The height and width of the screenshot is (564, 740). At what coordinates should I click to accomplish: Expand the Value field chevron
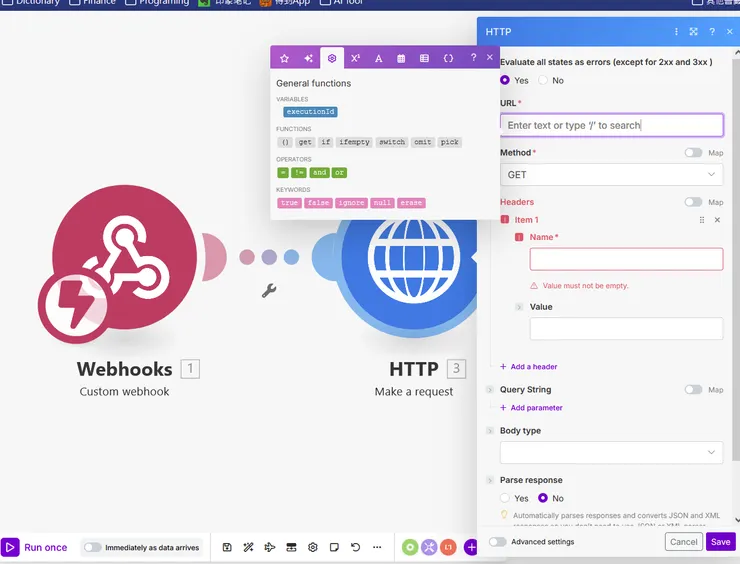pyautogui.click(x=519, y=307)
